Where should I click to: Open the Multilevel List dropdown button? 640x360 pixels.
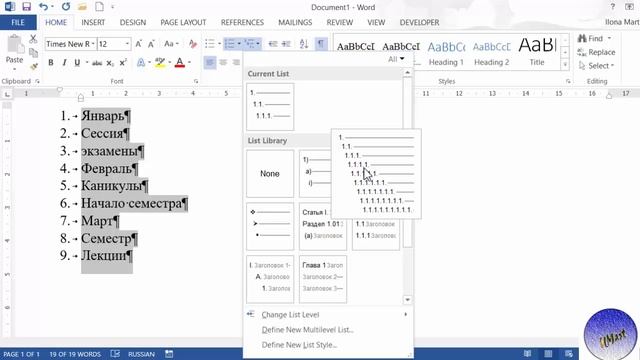(x=258, y=44)
